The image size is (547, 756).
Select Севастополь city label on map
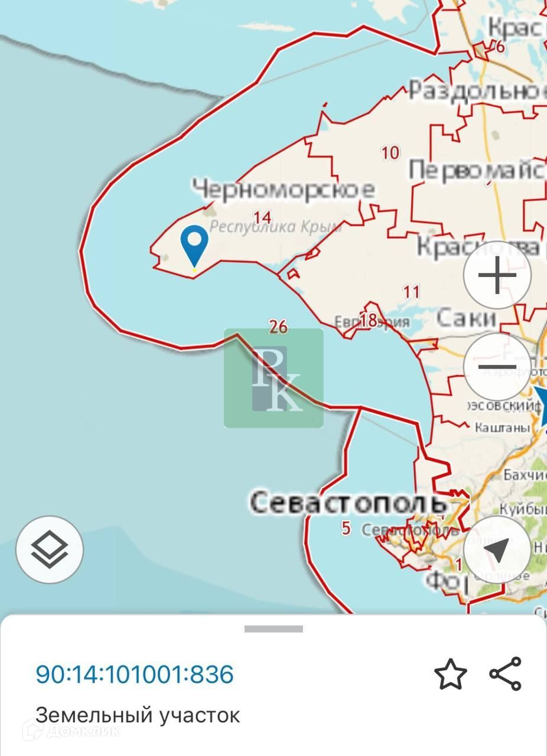pos(349,503)
